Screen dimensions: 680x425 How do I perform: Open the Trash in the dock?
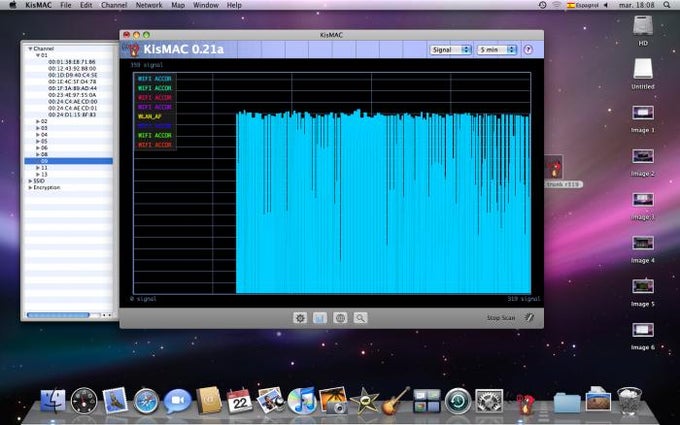tap(629, 401)
